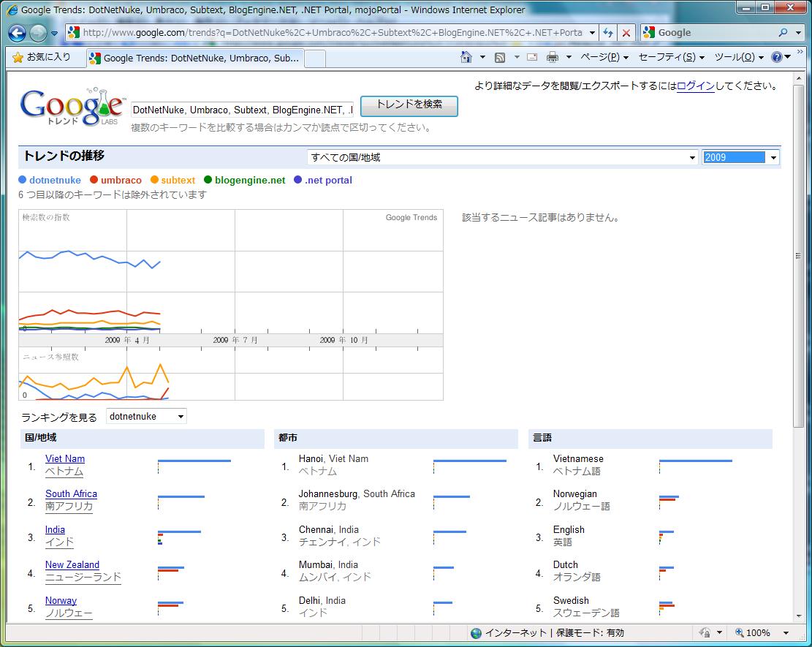The height and width of the screenshot is (647, 812).
Task: Open the セーフティ(S) menu
Action: tap(672, 57)
